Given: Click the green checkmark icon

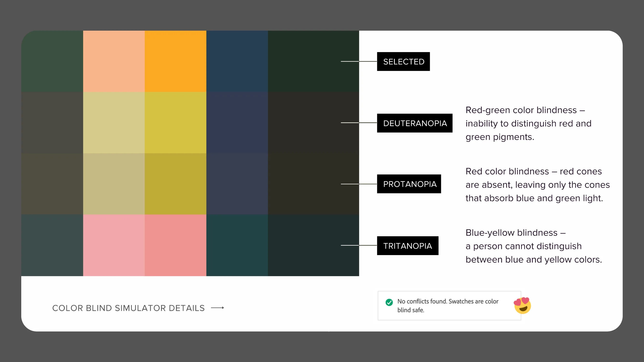Looking at the screenshot, I should [x=389, y=302].
